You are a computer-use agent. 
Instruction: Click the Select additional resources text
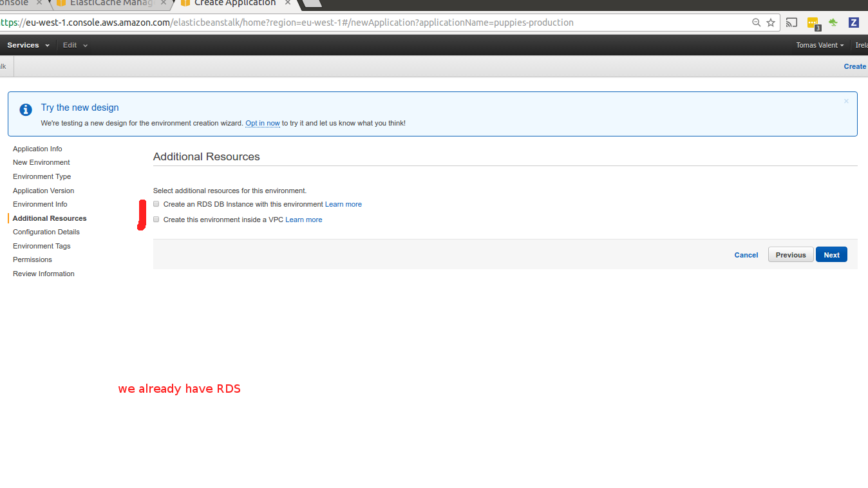pyautogui.click(x=230, y=191)
